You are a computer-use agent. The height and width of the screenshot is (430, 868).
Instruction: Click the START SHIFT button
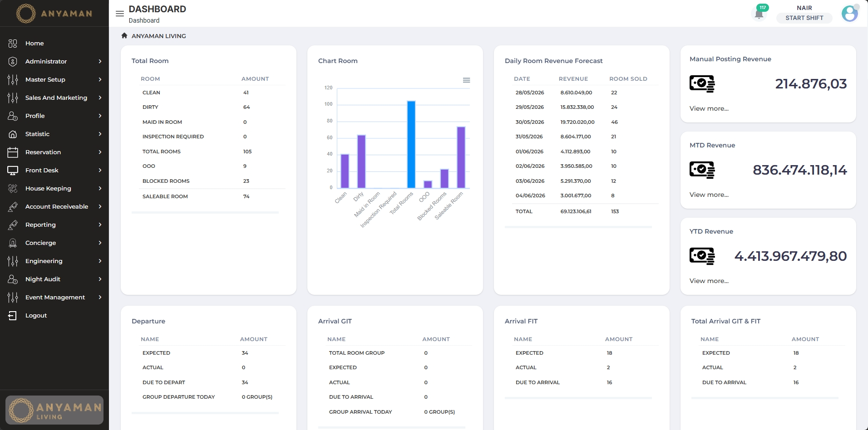tap(804, 18)
